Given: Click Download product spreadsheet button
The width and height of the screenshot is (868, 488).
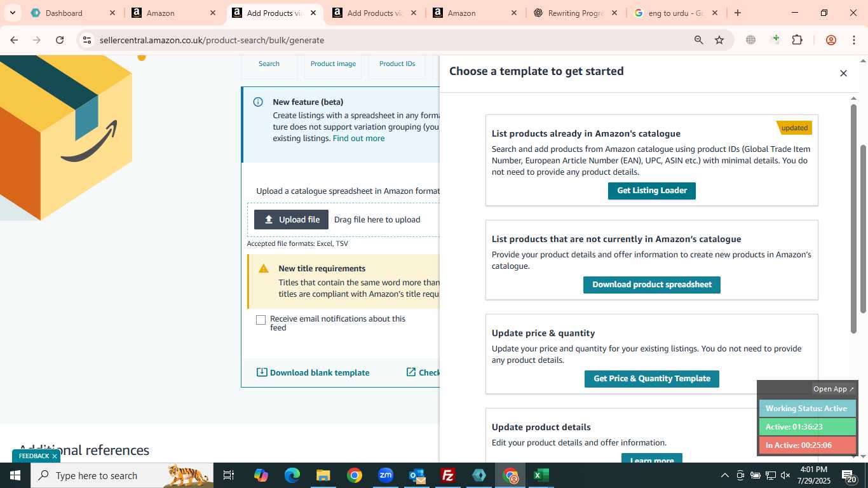Looking at the screenshot, I should (x=651, y=285).
